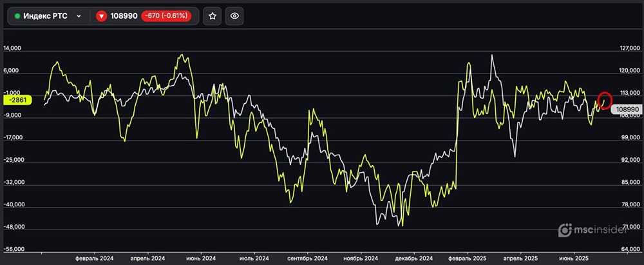Click the 108990 right axis price tag
Image resolution: width=644 pixels, height=265 pixels.
click(626, 110)
